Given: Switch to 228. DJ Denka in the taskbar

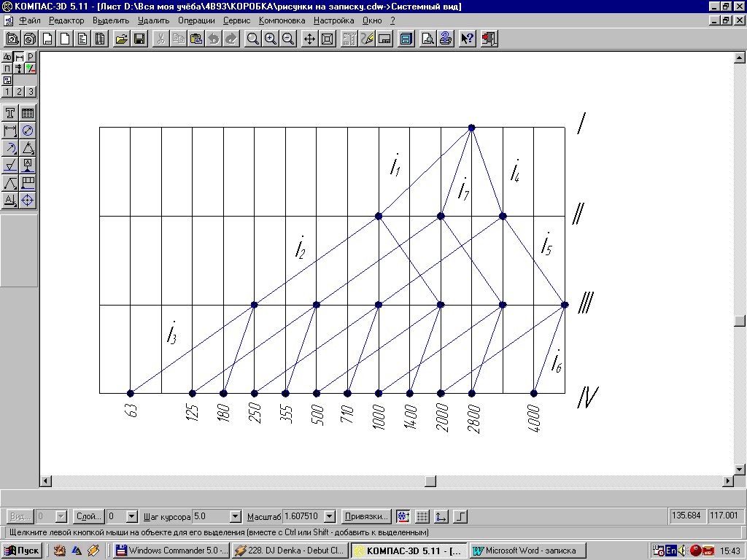Looking at the screenshot, I should (x=290, y=551).
